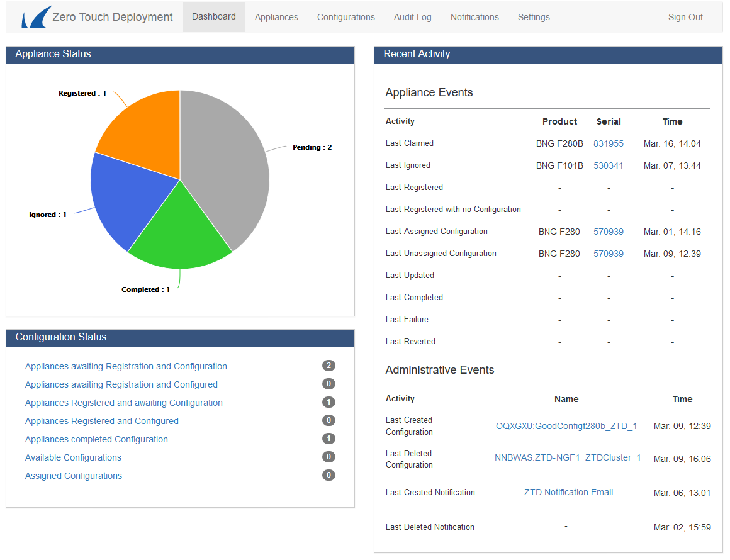Open Appliances Registered and awaiting Configuration link
This screenshot has height=560, width=730.
coord(124,403)
